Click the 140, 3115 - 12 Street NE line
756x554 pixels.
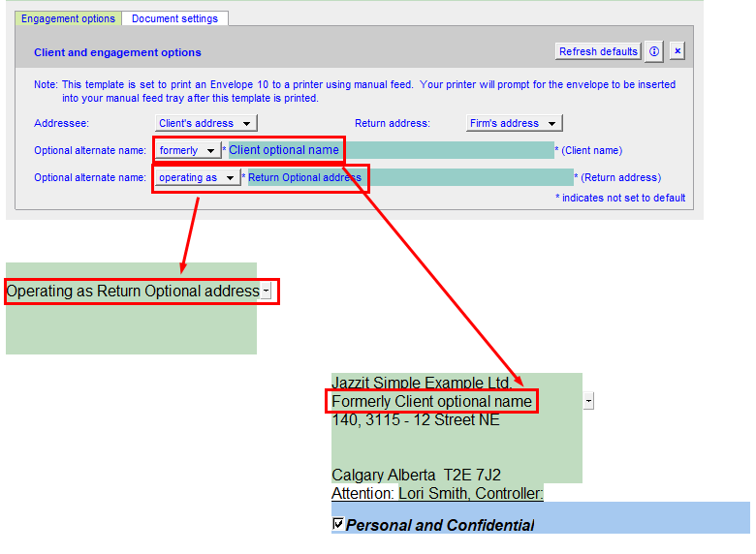point(416,420)
